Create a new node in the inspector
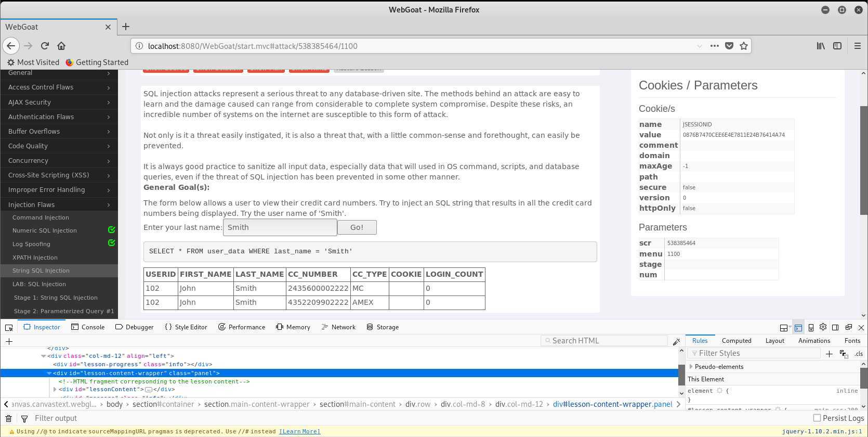The height and width of the screenshot is (437, 868). pyautogui.click(x=9, y=341)
